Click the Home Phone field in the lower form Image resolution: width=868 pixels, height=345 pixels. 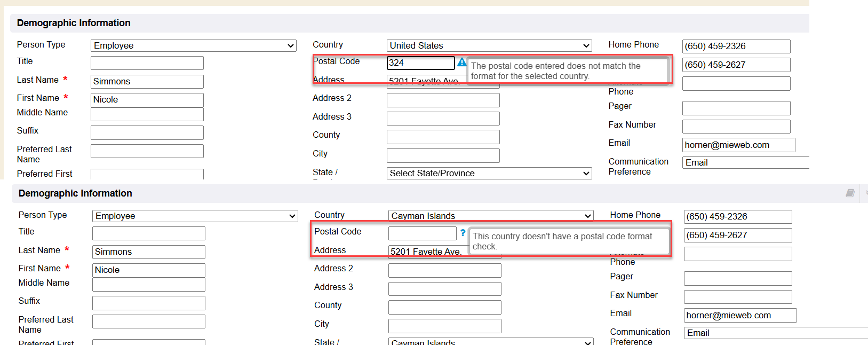737,217
